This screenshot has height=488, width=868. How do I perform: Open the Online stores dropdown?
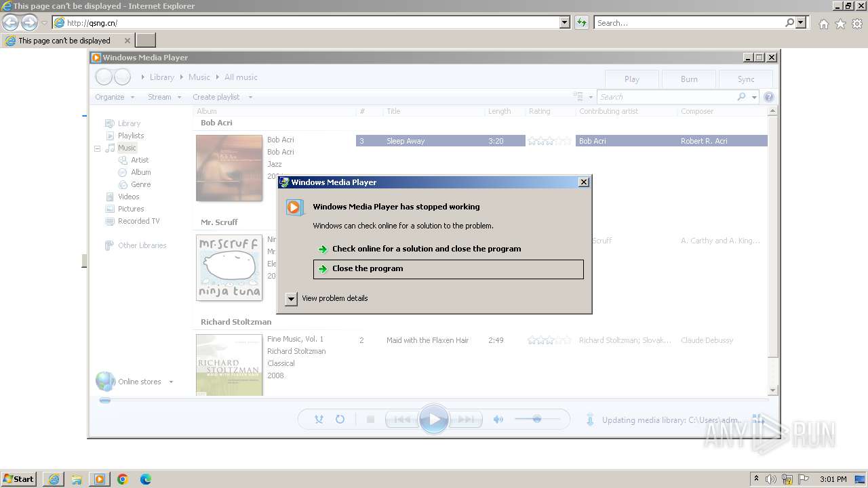171,382
